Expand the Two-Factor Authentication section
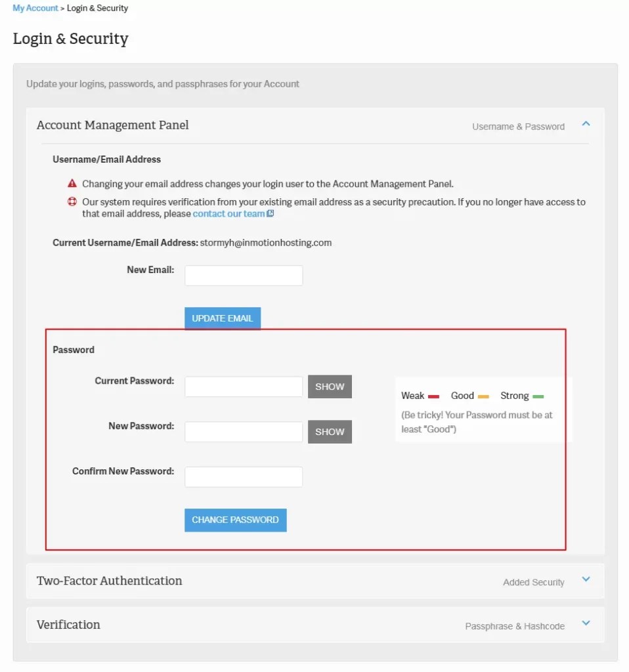This screenshot has width=629, height=672. tap(585, 578)
